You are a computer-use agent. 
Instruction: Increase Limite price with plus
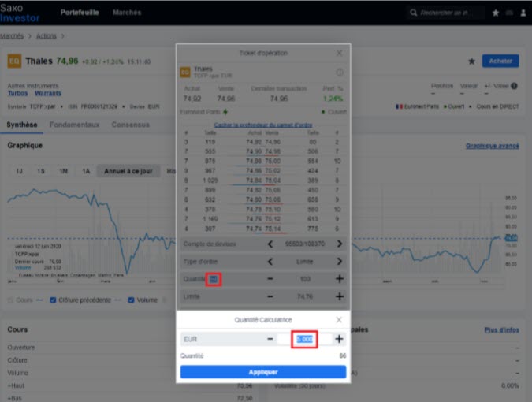(339, 296)
